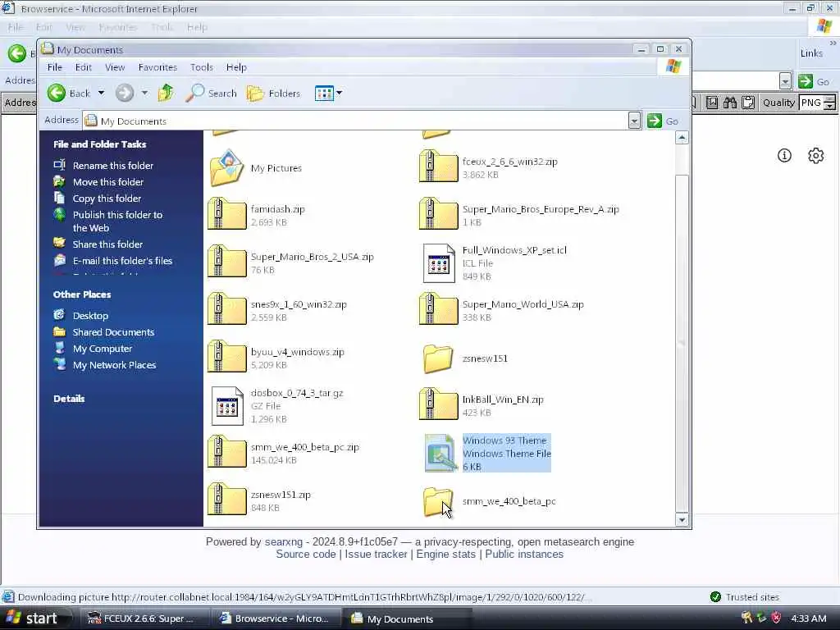The image size is (840, 630).
Task: Open the Source code link
Action: (x=306, y=555)
